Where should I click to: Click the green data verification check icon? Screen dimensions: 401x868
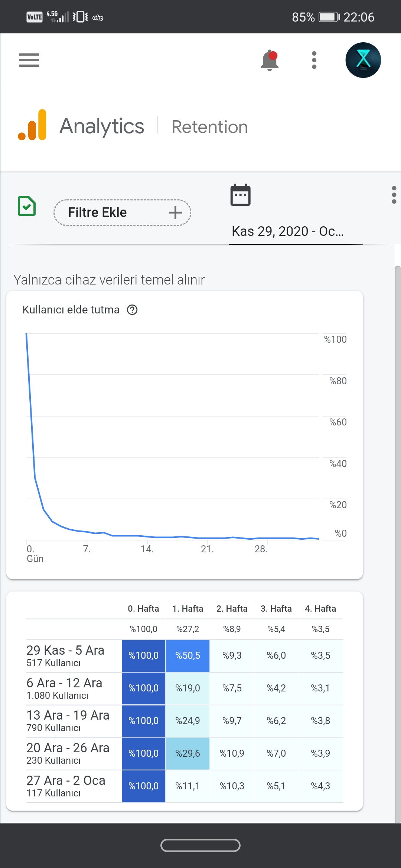click(27, 206)
